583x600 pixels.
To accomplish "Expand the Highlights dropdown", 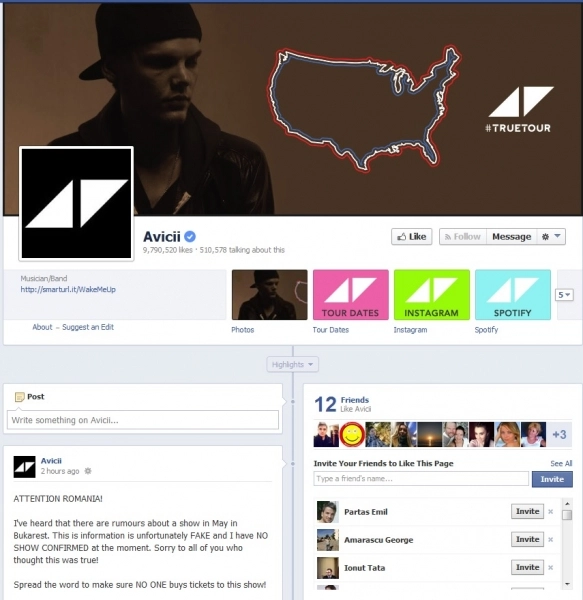I will [x=293, y=364].
